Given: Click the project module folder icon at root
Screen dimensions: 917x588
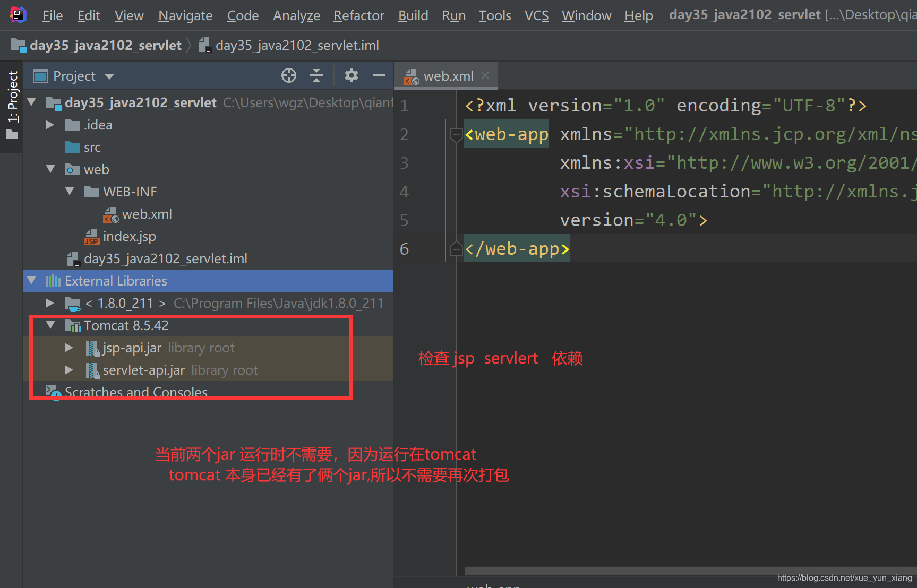Looking at the screenshot, I should point(54,102).
